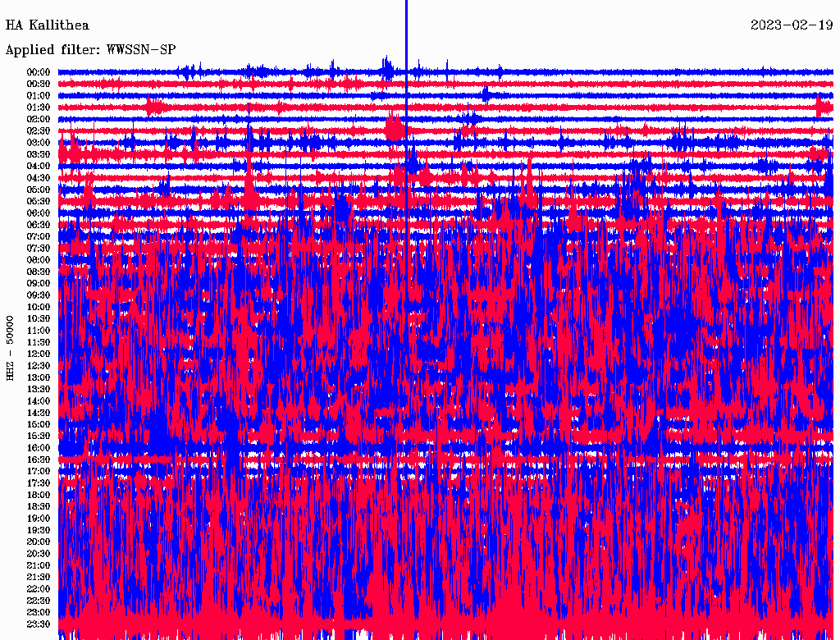This screenshot has height=640, width=840.
Task: Select the 12:00 time label
Action: pos(39,354)
